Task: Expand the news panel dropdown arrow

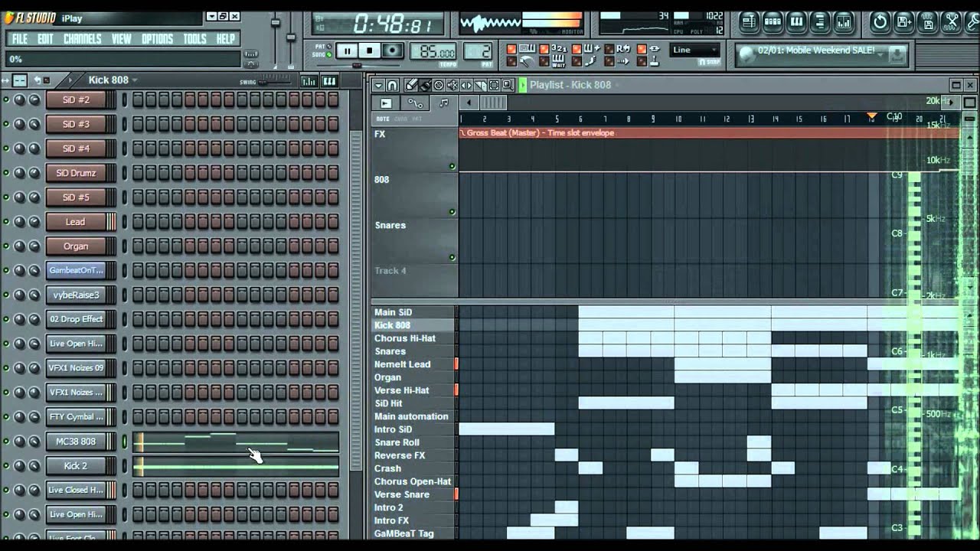Action: 880,55
